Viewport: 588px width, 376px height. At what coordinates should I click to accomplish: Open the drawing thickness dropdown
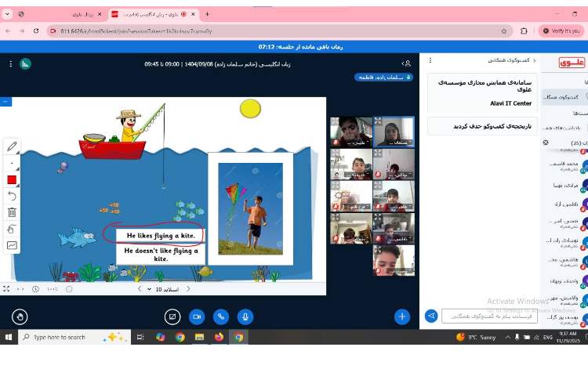click(12, 164)
